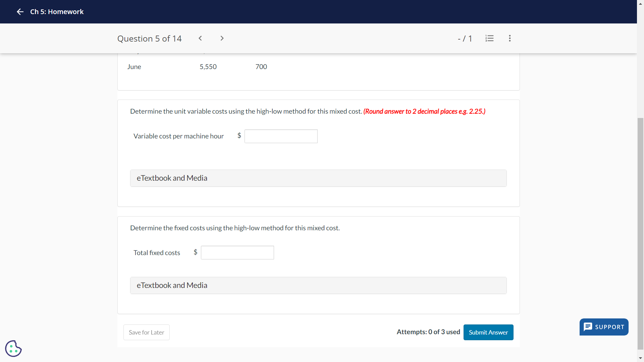
Task: Click the back arrow to Homework
Action: [x=20, y=12]
